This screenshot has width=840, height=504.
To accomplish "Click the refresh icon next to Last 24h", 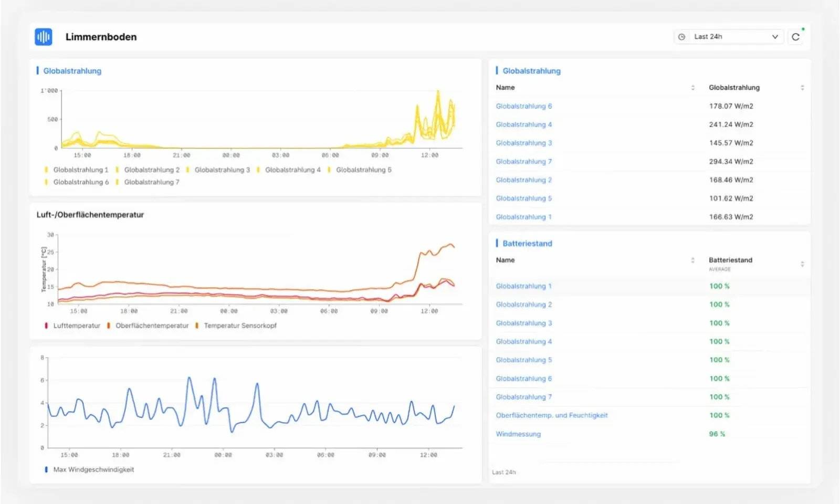I will click(x=795, y=37).
